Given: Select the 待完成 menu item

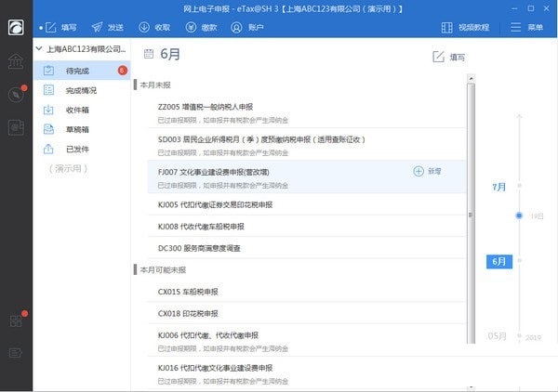Looking at the screenshot, I should tap(82, 71).
